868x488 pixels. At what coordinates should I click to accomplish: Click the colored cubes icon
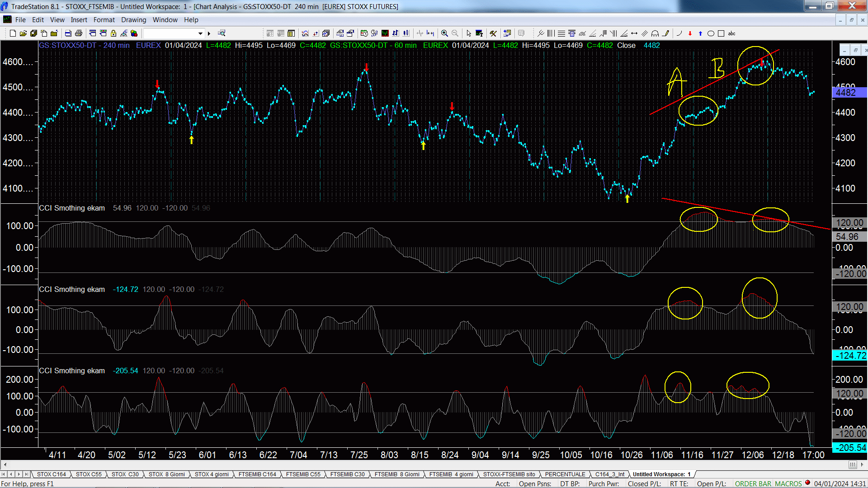click(134, 33)
